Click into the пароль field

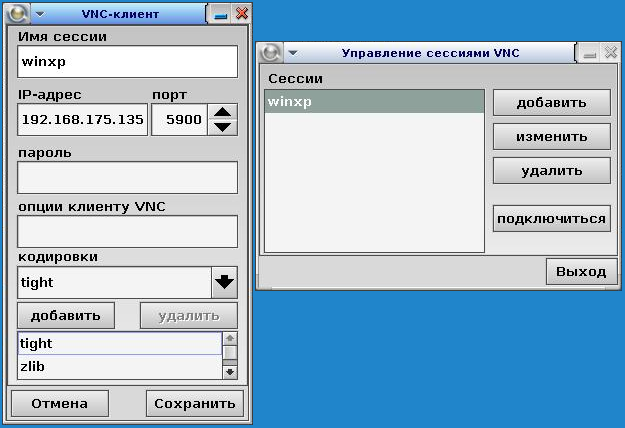click(127, 178)
